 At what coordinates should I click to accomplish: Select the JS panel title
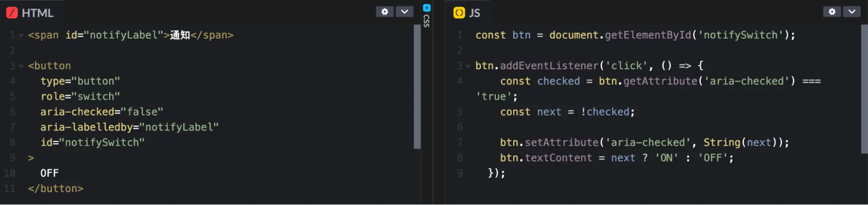point(475,13)
